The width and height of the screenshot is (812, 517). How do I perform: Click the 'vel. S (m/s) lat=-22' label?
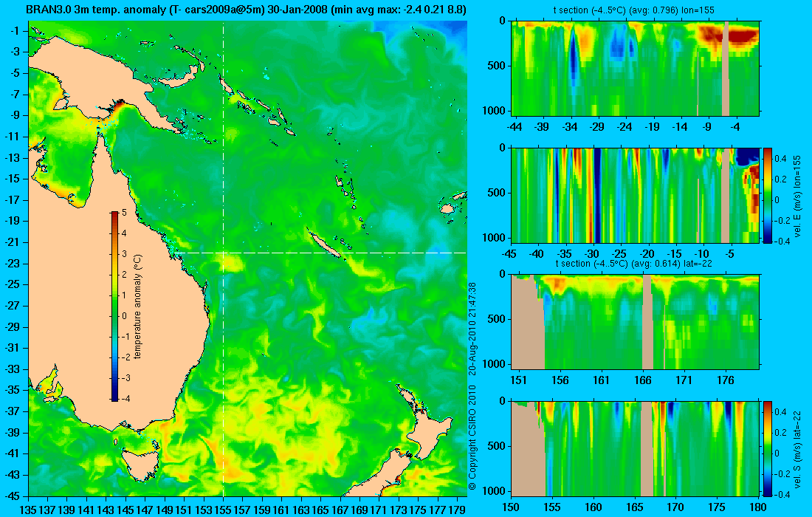click(x=797, y=448)
